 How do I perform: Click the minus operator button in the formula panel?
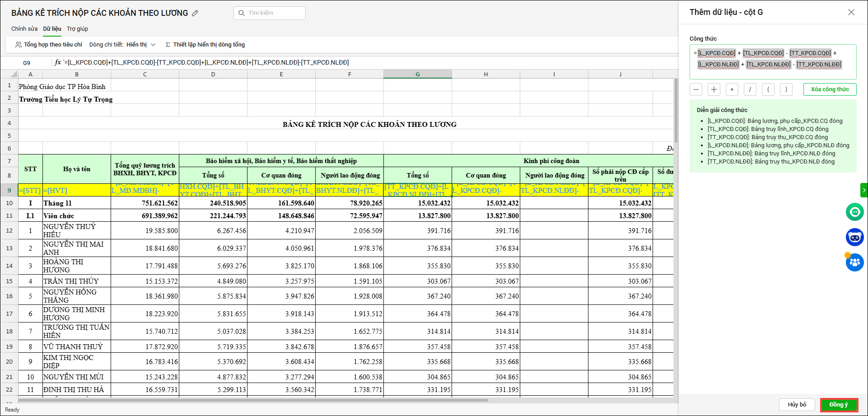[696, 89]
